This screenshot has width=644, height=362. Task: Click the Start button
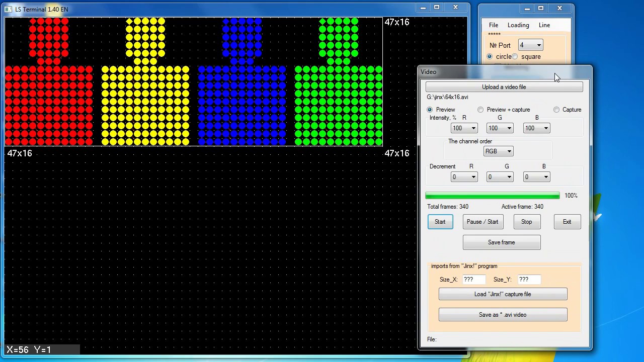[440, 222]
